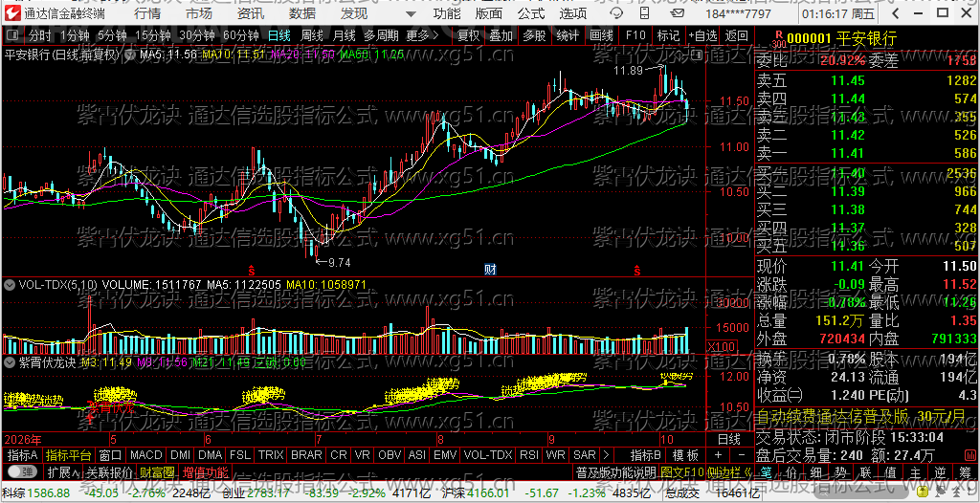This screenshot has width=980, height=503.
Task: Click the 统计 button
Action: (568, 35)
